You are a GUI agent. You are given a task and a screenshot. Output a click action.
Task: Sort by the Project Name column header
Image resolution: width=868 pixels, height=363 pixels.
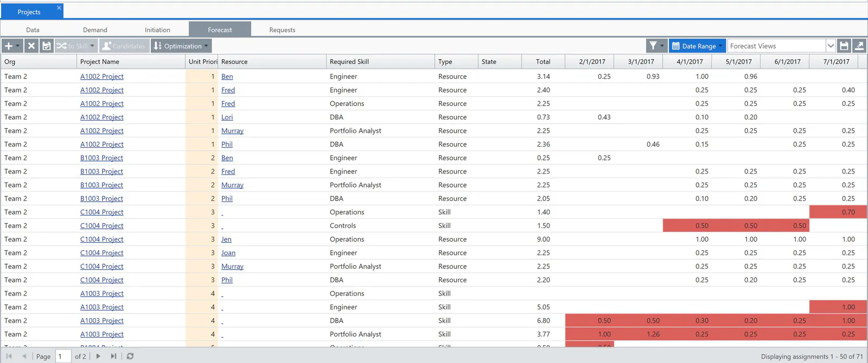[x=131, y=62]
